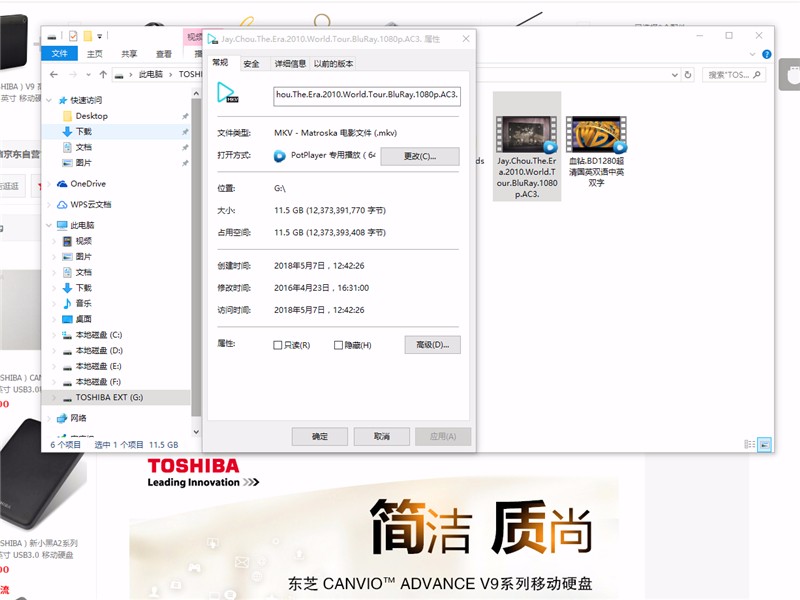This screenshot has height=600, width=800.
Task: Select OneDrive in navigation pane
Action: click(88, 184)
